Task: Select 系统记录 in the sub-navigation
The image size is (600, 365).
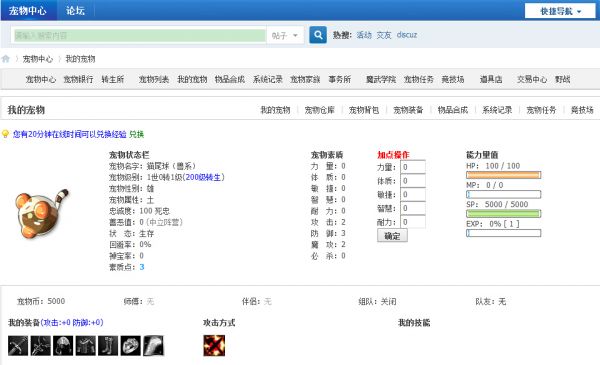Action: (x=497, y=110)
